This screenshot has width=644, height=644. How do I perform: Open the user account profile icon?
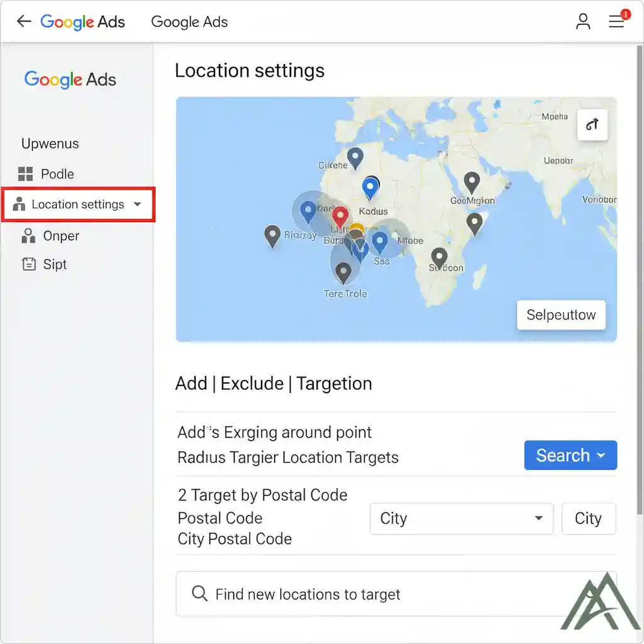coord(583,21)
